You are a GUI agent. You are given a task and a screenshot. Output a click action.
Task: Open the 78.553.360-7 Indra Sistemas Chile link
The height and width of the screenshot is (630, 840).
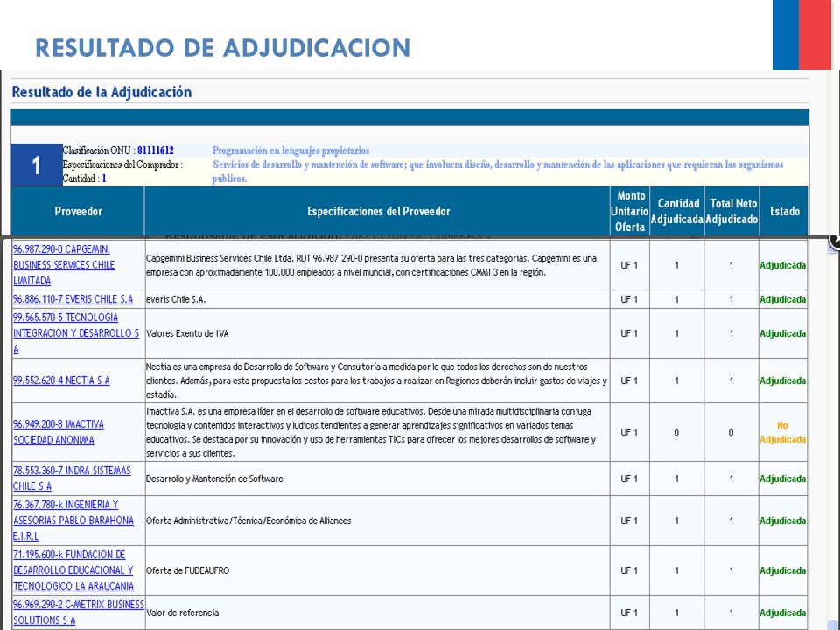pos(72,479)
